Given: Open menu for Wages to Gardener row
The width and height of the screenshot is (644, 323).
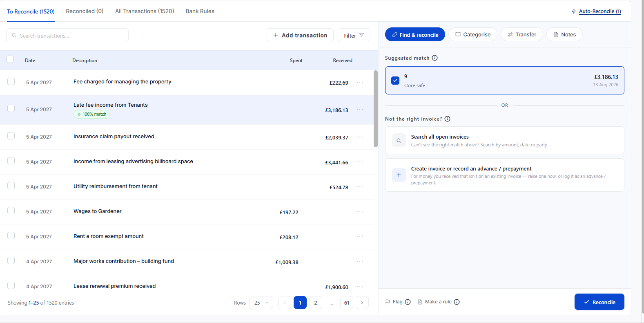Looking at the screenshot, I should [x=360, y=212].
